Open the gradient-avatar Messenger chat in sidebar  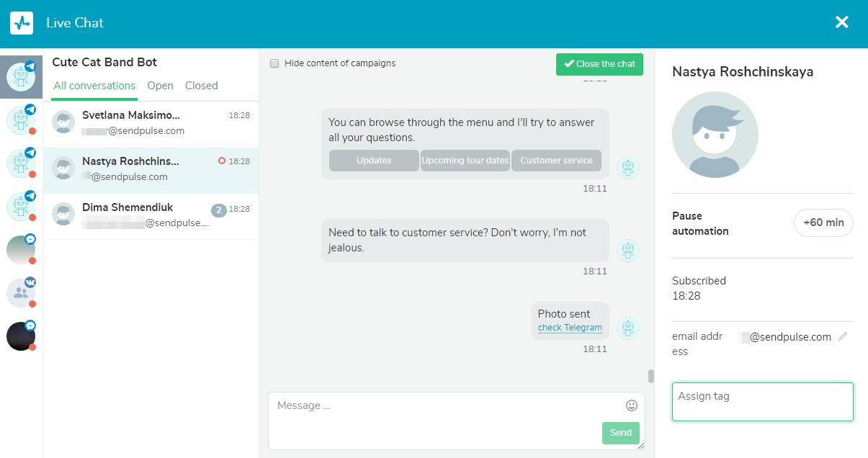pos(21,249)
